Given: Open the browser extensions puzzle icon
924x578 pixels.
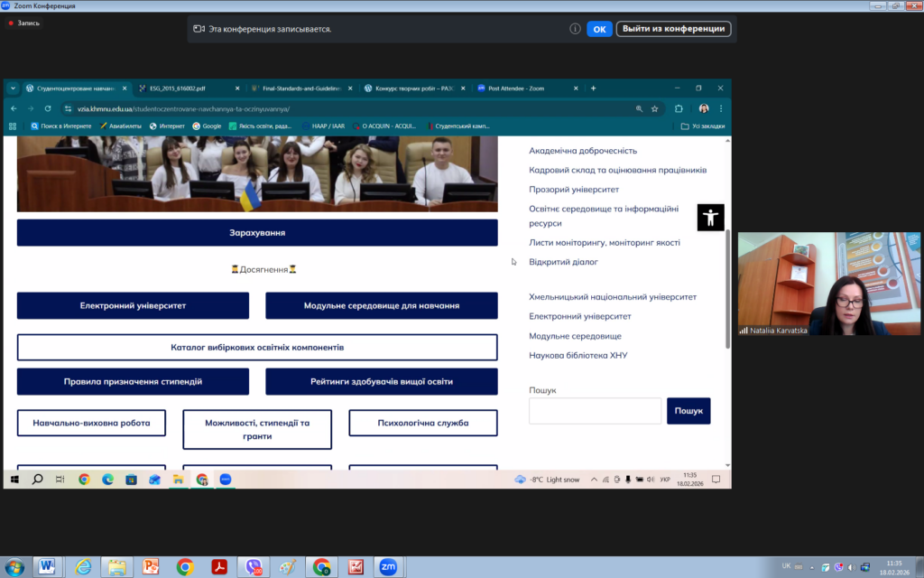Looking at the screenshot, I should tap(679, 108).
